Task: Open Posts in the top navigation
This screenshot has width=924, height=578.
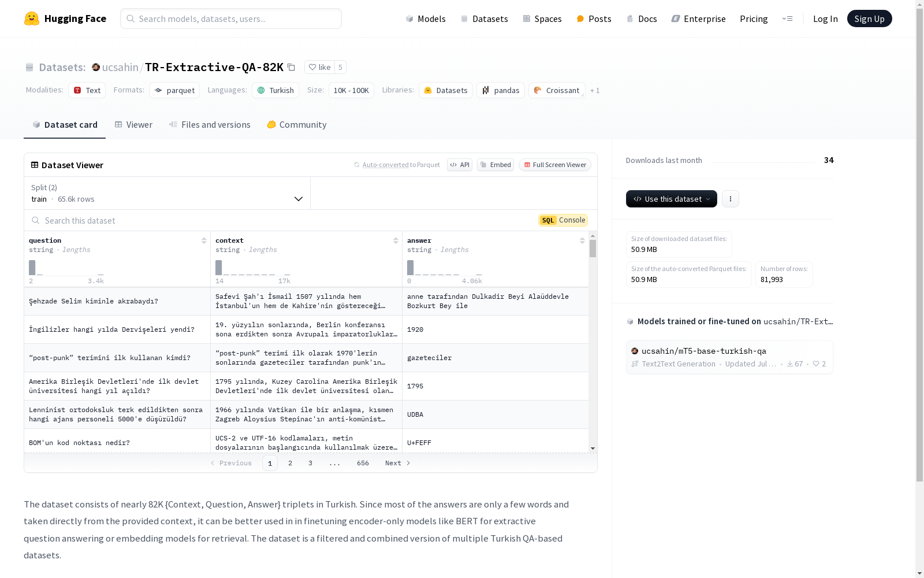Action: click(594, 18)
